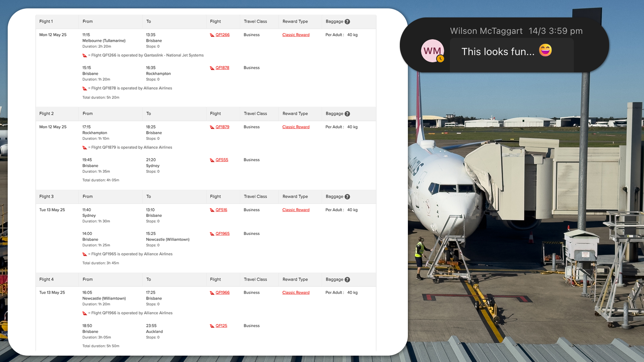Image resolution: width=644 pixels, height=362 pixels.
Task: Open flight link QF125
Action: [221, 326]
